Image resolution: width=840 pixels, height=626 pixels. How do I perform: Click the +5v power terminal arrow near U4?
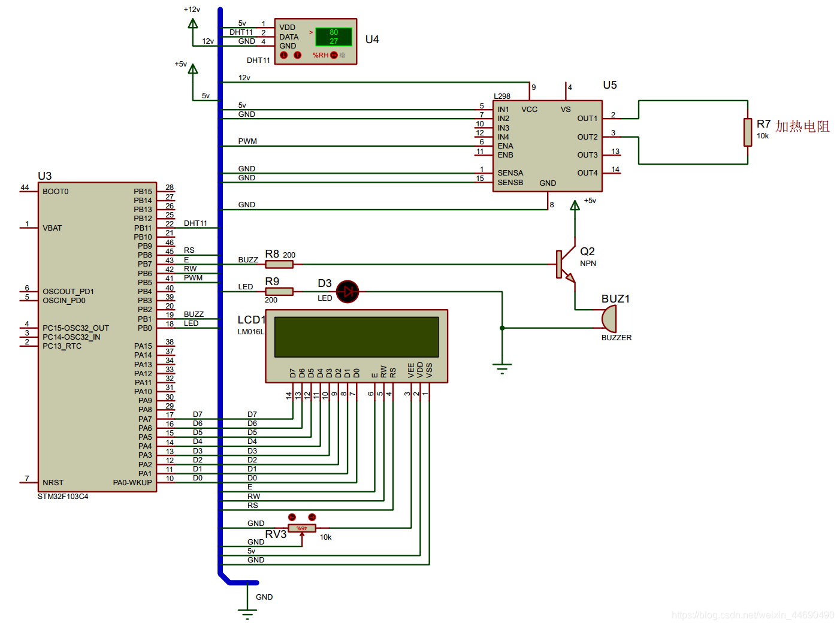tap(193, 69)
